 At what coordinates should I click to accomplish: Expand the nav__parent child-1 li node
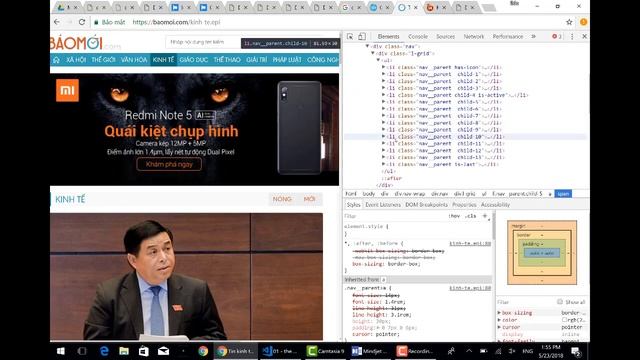383,74
